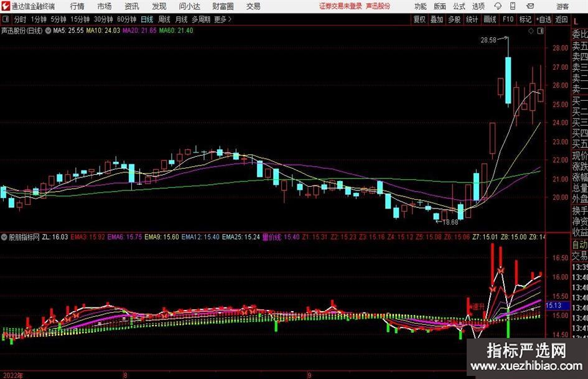
Task: Open the 财富圈 menu
Action: (x=223, y=6)
